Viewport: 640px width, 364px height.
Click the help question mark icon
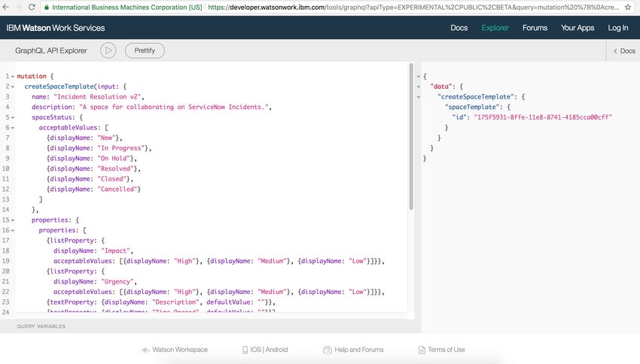click(x=328, y=350)
